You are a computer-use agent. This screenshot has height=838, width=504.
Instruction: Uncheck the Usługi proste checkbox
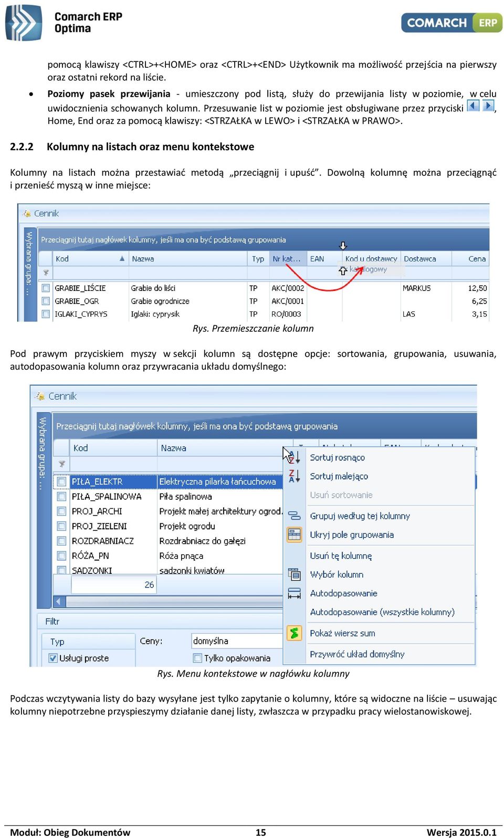click(53, 658)
